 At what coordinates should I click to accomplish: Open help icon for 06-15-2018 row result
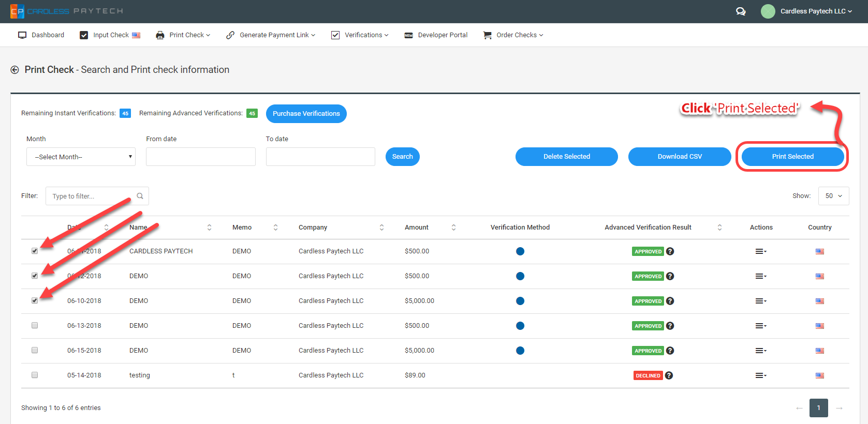[670, 351]
